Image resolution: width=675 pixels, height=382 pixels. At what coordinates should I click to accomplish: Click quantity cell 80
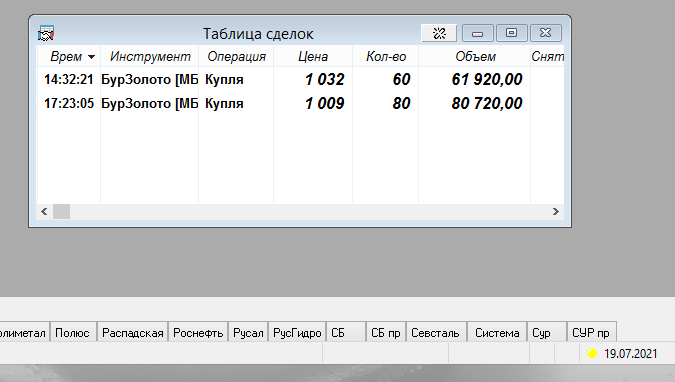pyautogui.click(x=401, y=103)
